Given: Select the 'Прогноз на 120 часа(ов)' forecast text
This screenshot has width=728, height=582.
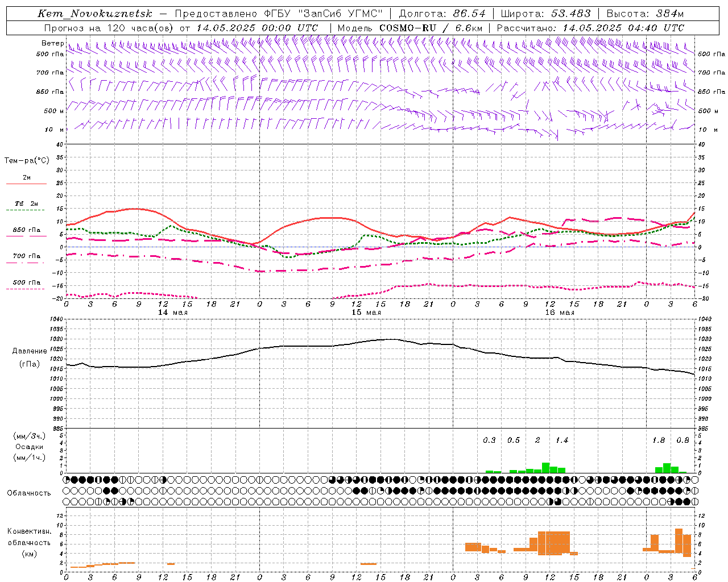Looking at the screenshot, I should 108,28.
